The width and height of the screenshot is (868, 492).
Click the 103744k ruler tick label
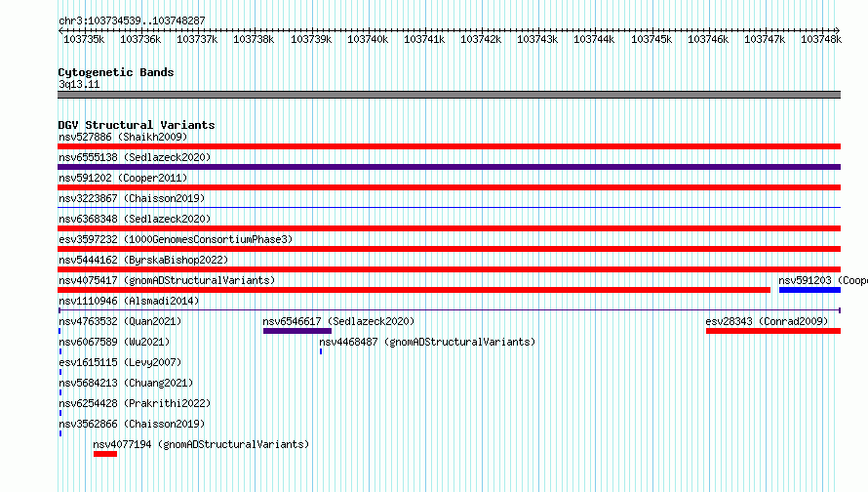tap(594, 39)
